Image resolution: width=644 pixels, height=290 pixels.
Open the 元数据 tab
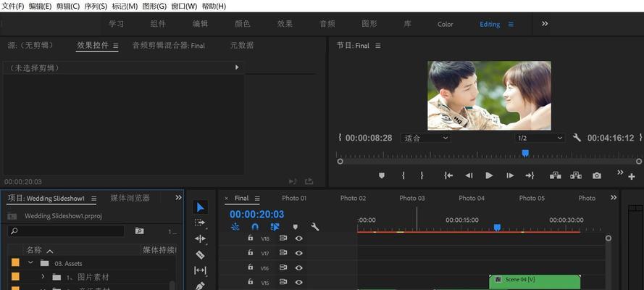pos(242,46)
